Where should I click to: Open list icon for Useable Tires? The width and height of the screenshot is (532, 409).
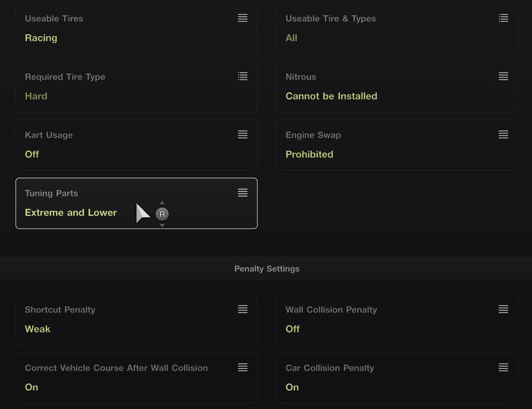pos(242,18)
